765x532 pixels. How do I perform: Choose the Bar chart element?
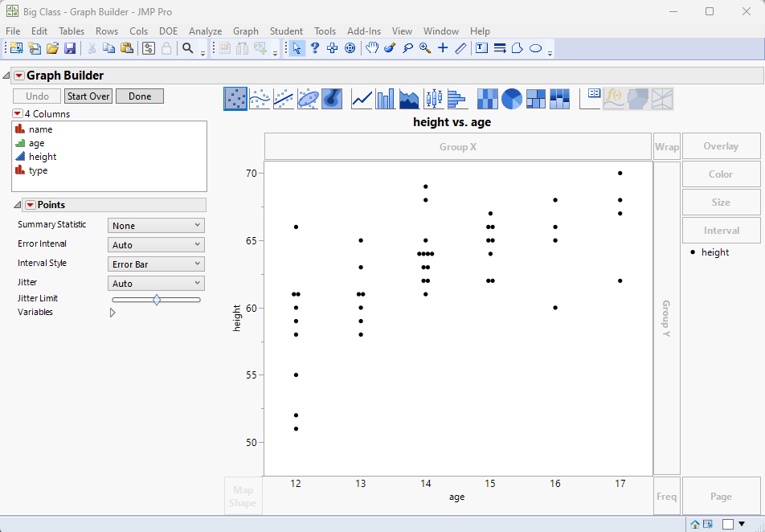click(386, 99)
